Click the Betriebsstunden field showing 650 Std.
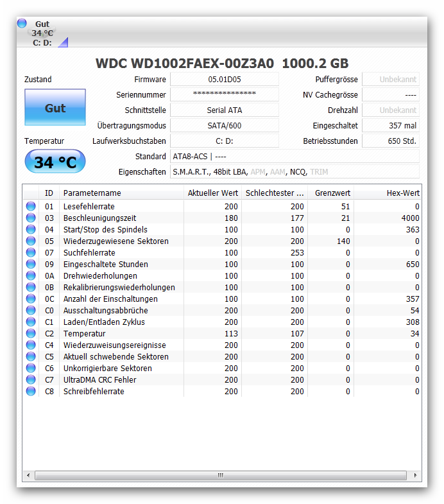444x504 pixels. (391, 141)
